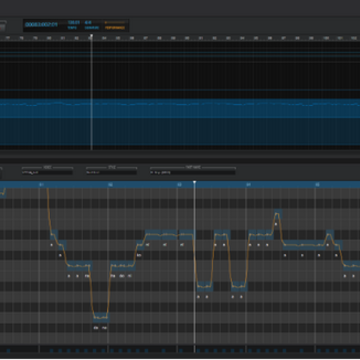Select the low note right after the playhead
The height and width of the screenshot is (360, 360).
(x=205, y=286)
